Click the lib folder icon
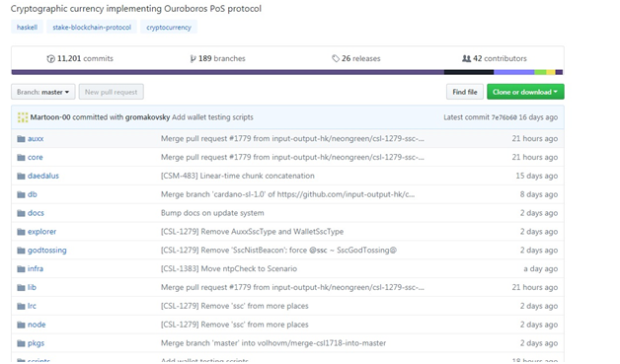This screenshot has height=364, width=620. click(x=21, y=287)
